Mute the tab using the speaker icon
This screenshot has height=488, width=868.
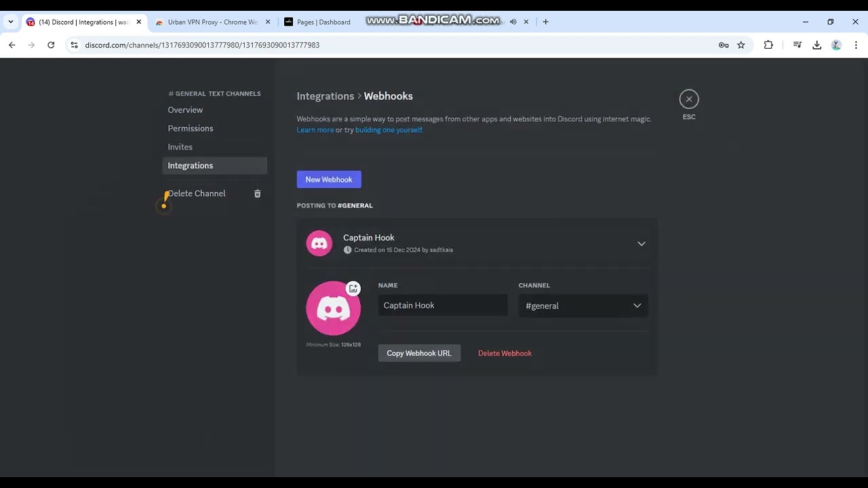[x=513, y=22]
